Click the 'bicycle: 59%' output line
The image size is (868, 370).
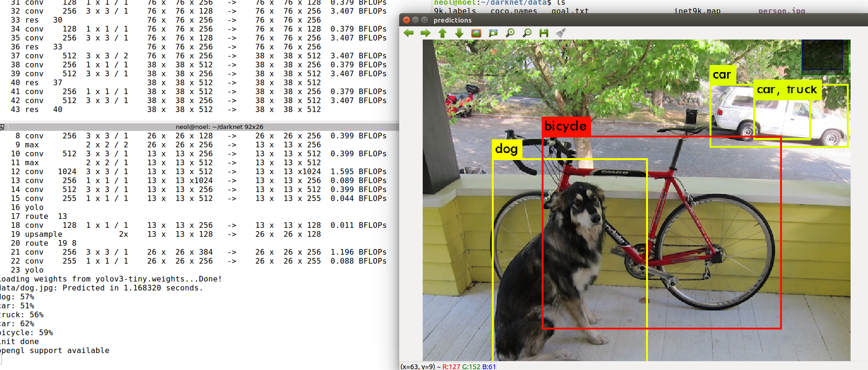click(26, 333)
